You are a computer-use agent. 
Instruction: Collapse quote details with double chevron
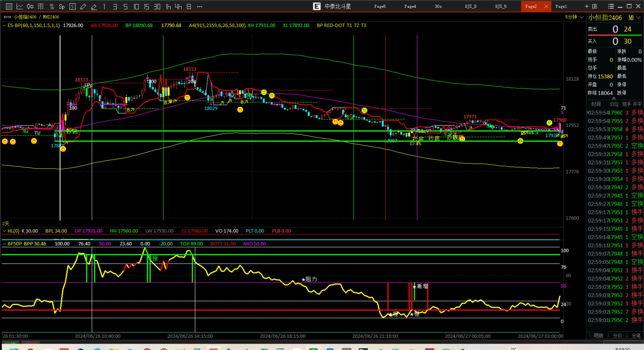614,98
